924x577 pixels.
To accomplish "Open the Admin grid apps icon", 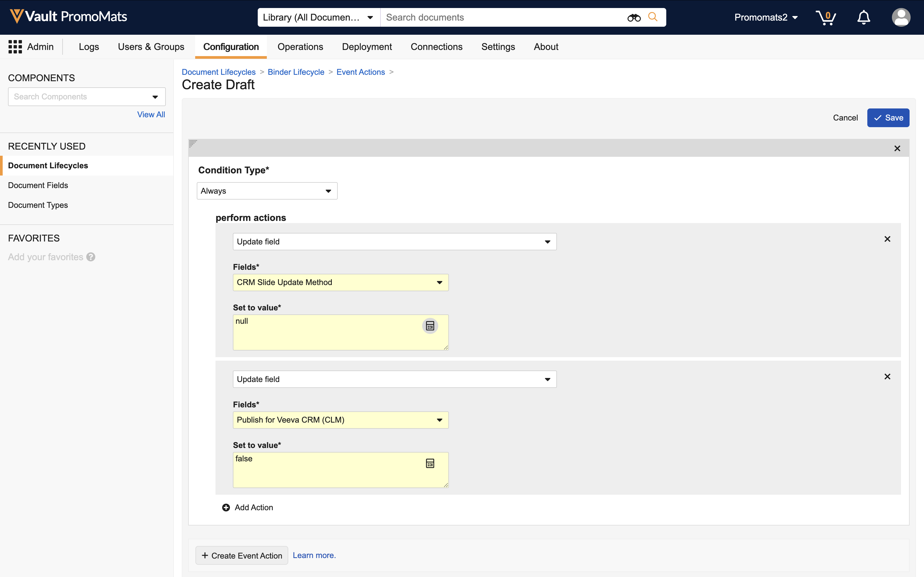I will tap(15, 47).
